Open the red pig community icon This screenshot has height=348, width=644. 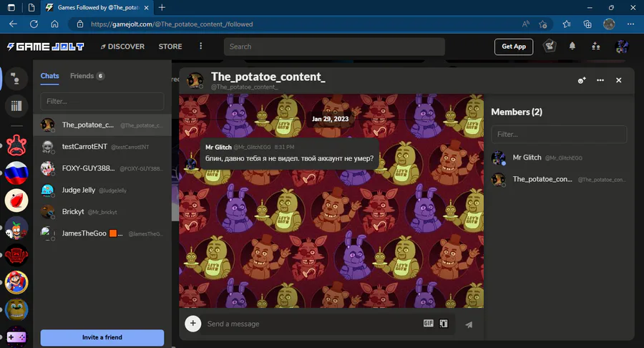(x=16, y=145)
